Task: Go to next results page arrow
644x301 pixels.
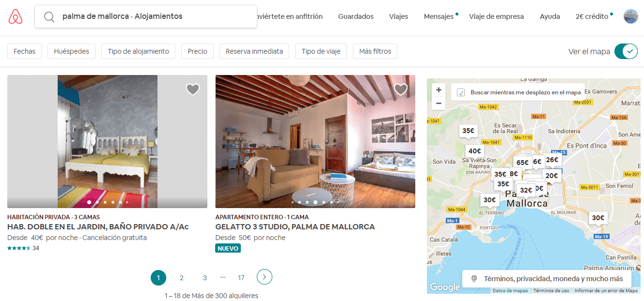Action: 264,277
